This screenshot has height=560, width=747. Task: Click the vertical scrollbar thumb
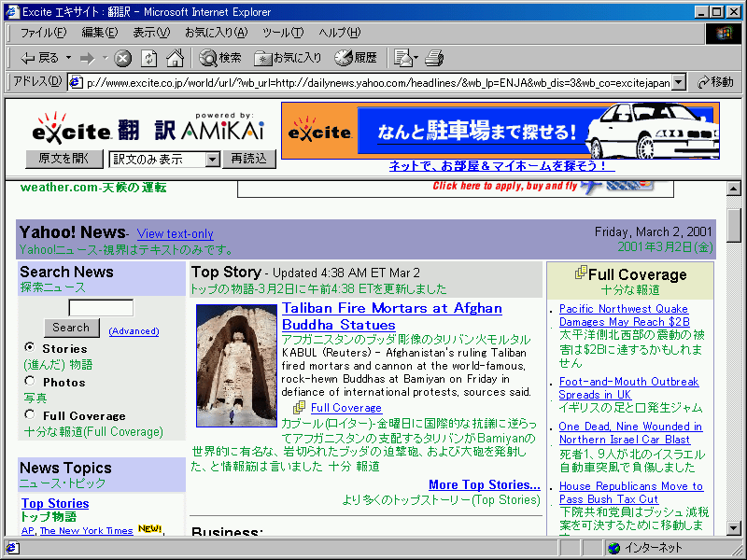point(733,226)
